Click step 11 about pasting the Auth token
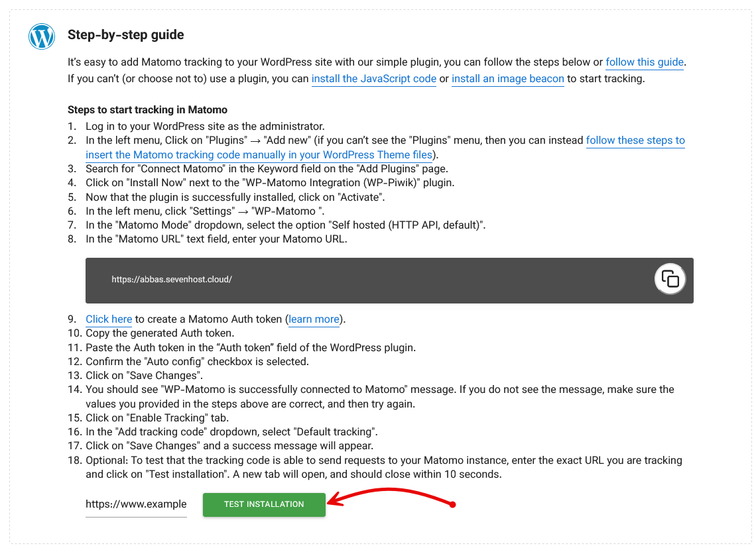Image resolution: width=756 pixels, height=548 pixels. point(251,347)
